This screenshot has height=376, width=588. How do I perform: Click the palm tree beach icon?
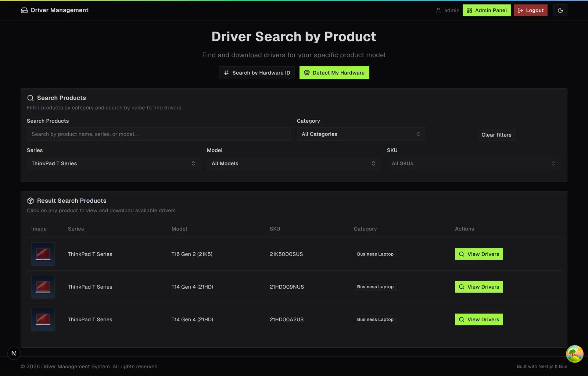575,354
